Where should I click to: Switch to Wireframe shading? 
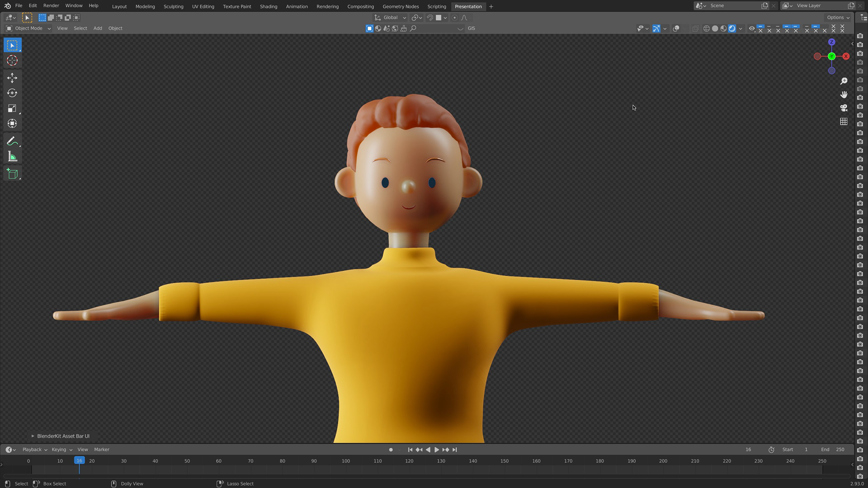[x=706, y=28]
